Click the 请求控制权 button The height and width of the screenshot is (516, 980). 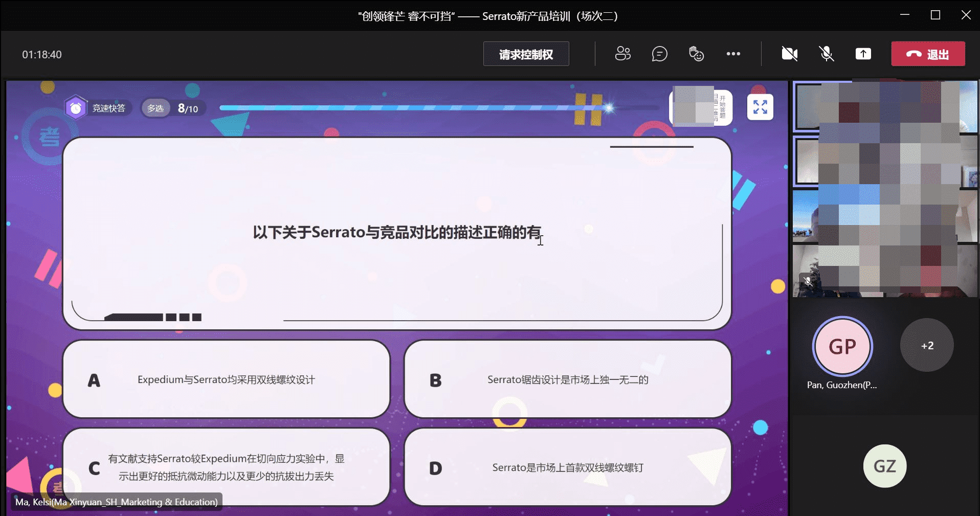click(526, 54)
